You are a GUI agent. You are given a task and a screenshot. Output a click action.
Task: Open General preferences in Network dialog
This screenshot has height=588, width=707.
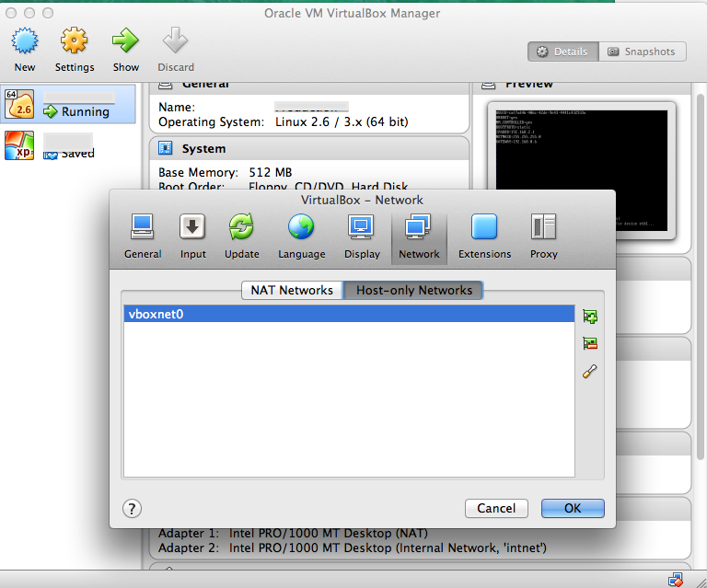pos(143,237)
